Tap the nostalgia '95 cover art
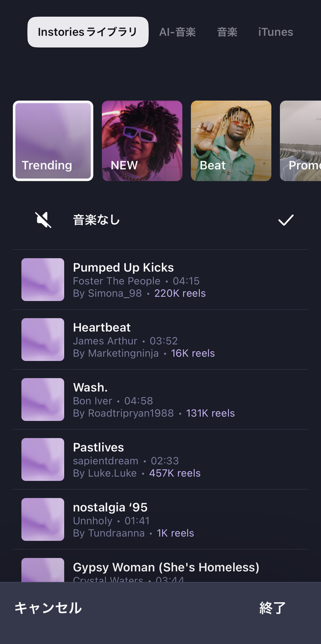 coord(43,519)
